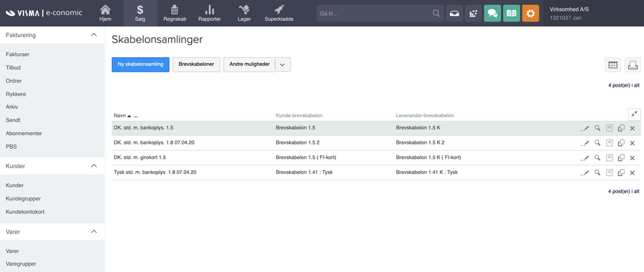
Task: Click the Andre muligheder button
Action: (249, 64)
